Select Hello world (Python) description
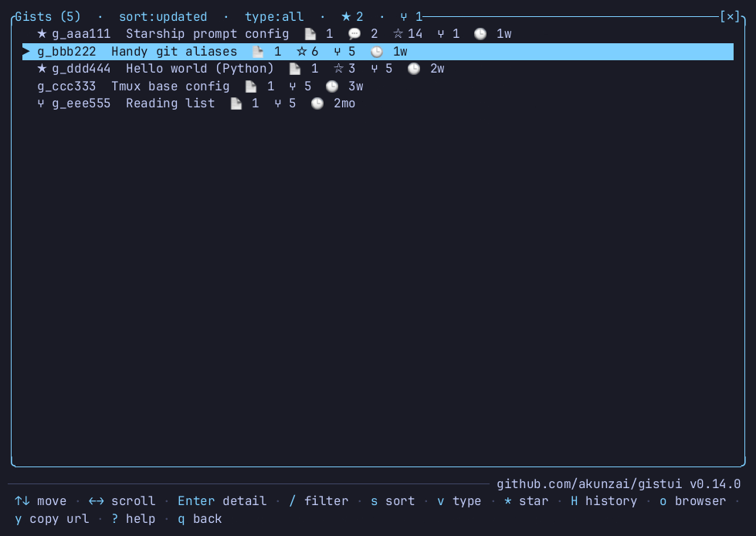The width and height of the screenshot is (756, 536). 199,69
